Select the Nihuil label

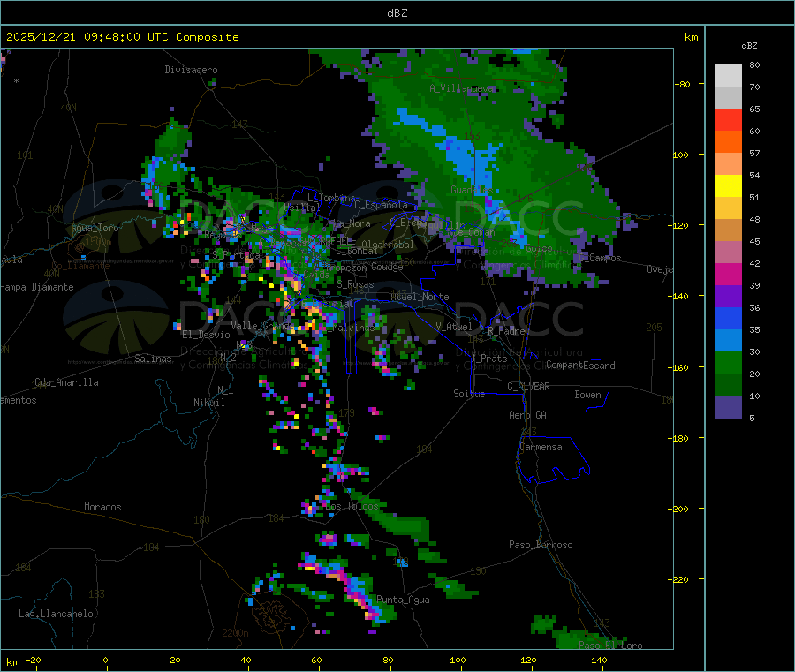208,403
